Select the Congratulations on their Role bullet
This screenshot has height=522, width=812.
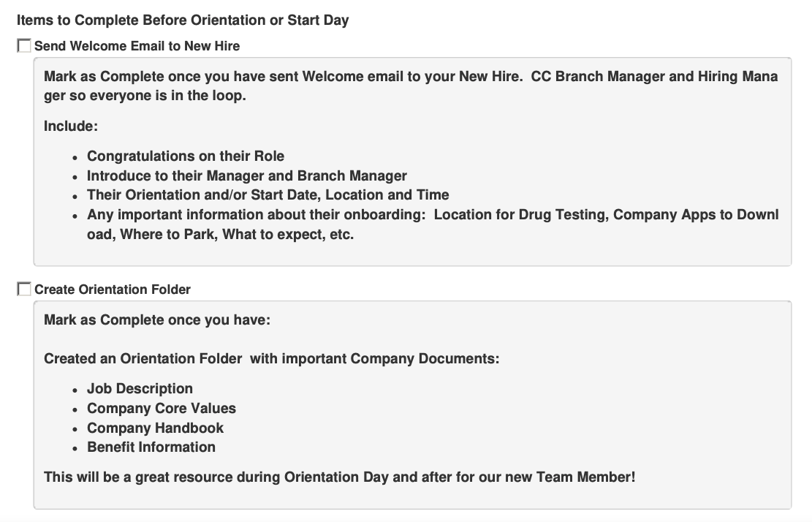(x=186, y=156)
